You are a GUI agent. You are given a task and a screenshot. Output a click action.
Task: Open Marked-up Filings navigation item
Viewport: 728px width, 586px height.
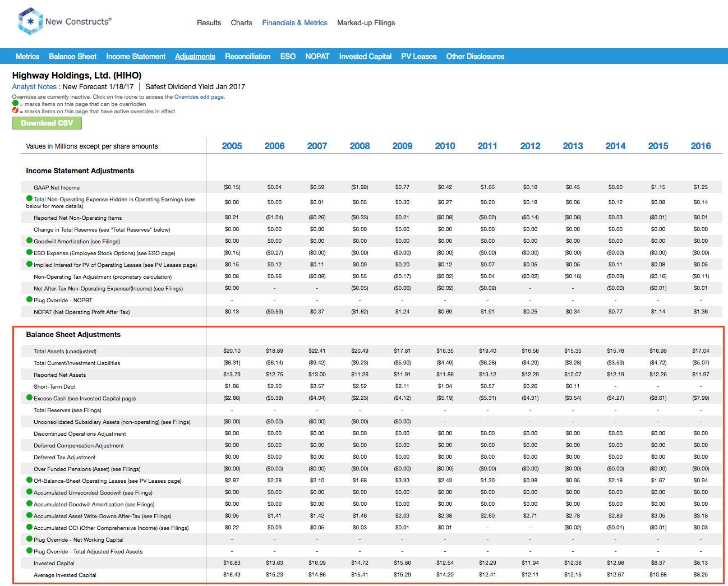tap(366, 23)
